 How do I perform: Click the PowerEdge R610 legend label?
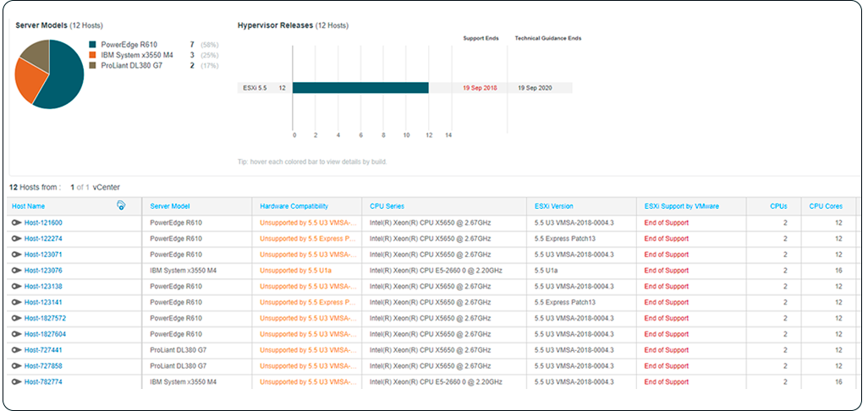tap(128, 44)
